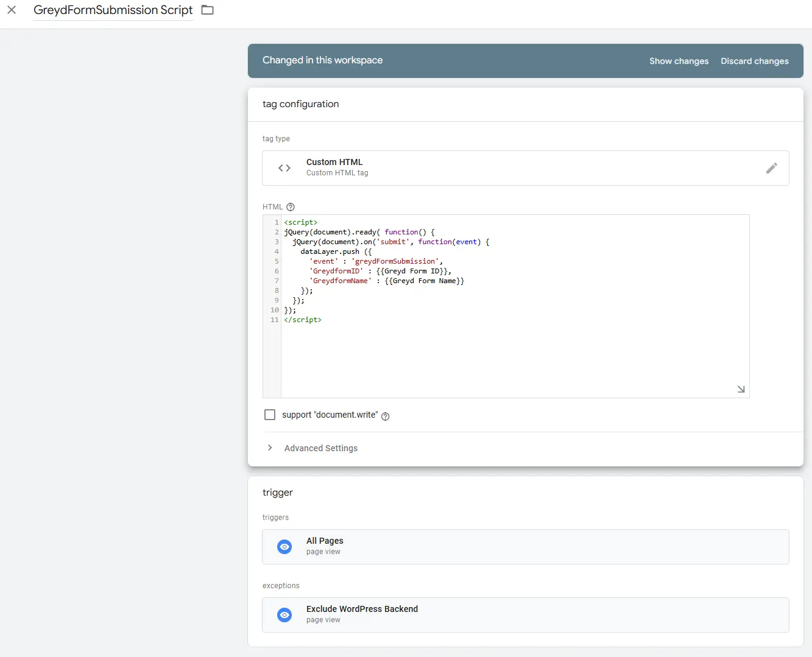Edit the tag name GreydFormSubmission Script

pos(113,10)
